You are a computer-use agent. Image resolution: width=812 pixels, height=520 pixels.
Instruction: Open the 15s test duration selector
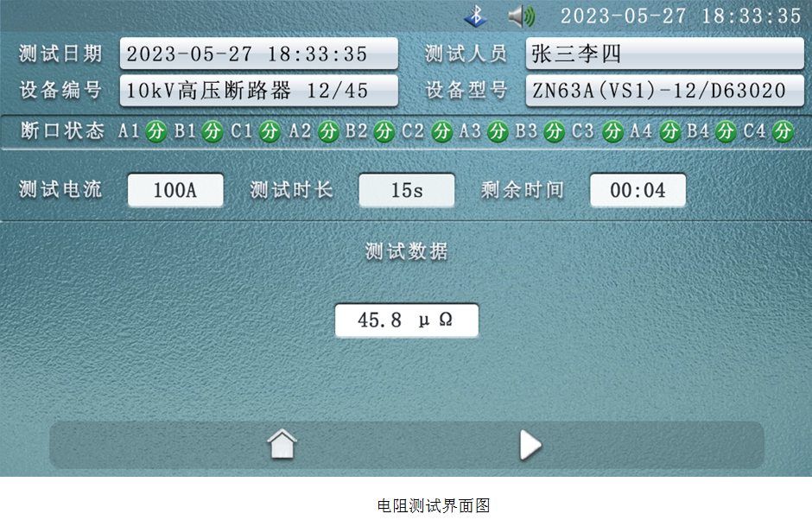click(407, 190)
